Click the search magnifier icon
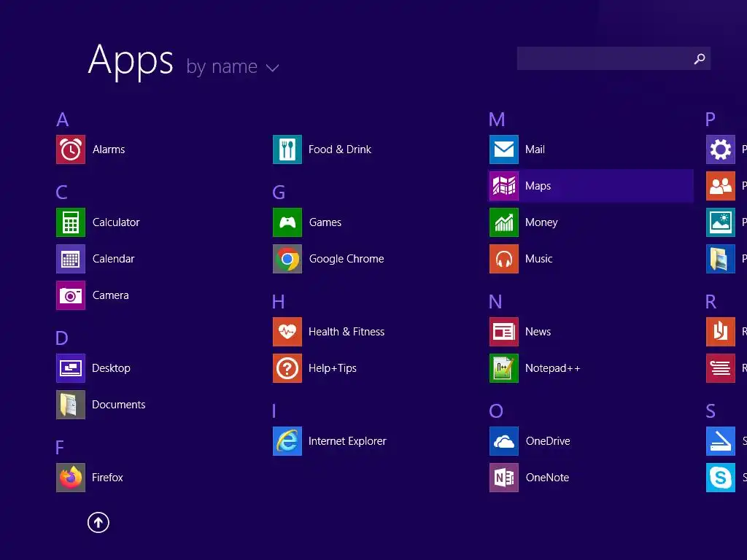Image resolution: width=747 pixels, height=560 pixels. tap(700, 58)
